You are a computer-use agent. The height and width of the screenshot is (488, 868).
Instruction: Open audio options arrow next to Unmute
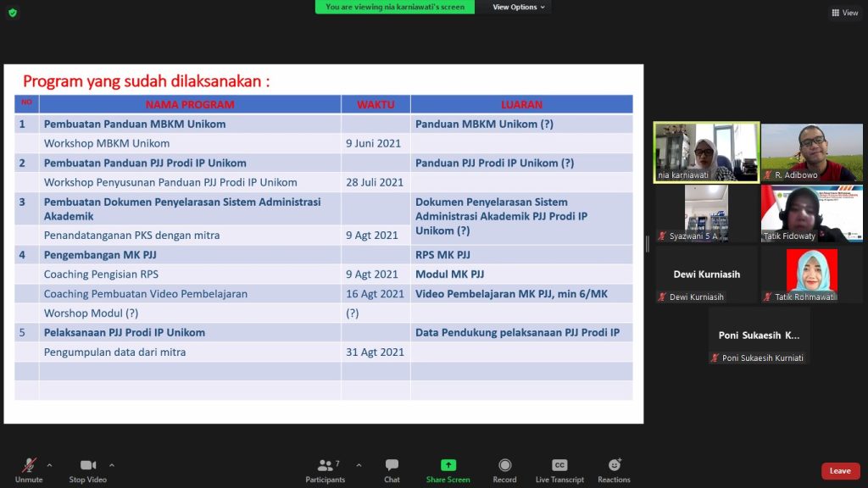click(x=50, y=465)
